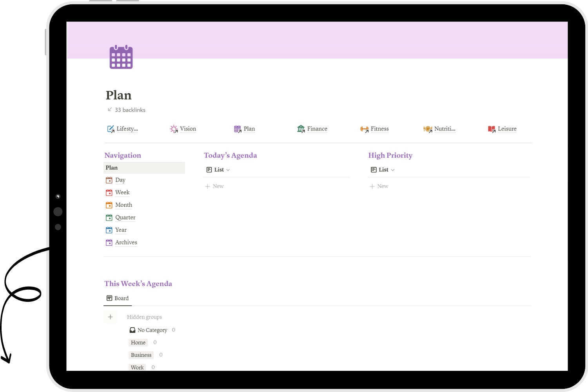Click the Leisure book icon
The height and width of the screenshot is (392, 588).
coord(492,129)
